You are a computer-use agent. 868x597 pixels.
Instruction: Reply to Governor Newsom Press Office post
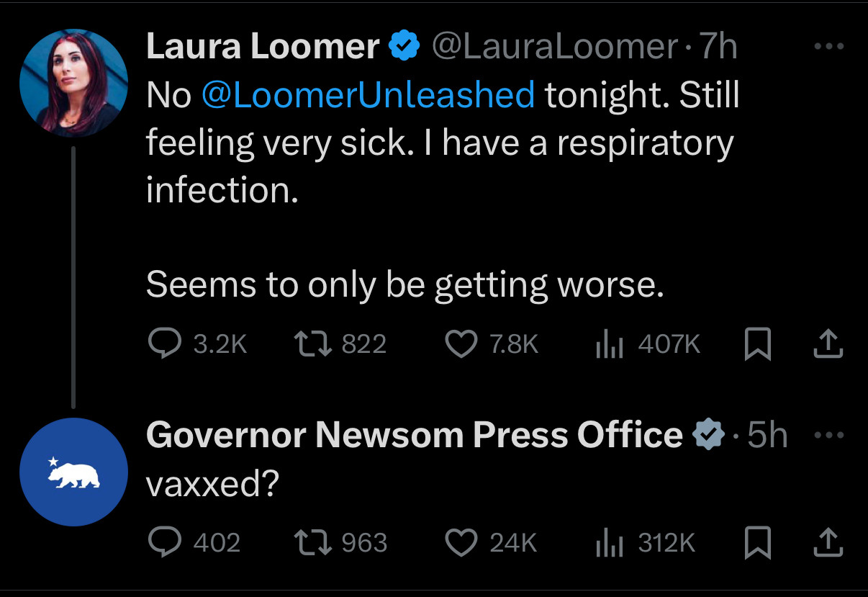pos(163,542)
